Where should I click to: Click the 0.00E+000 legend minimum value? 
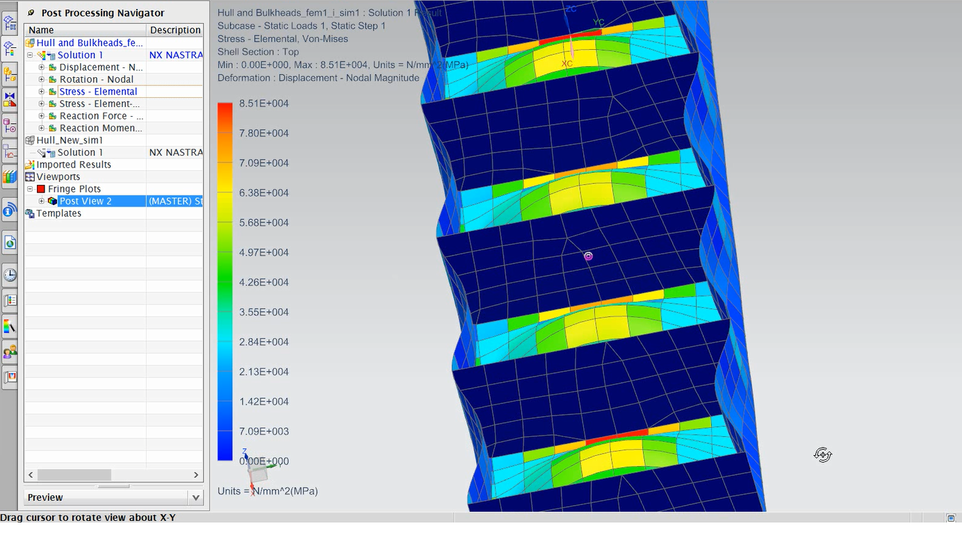tap(264, 461)
